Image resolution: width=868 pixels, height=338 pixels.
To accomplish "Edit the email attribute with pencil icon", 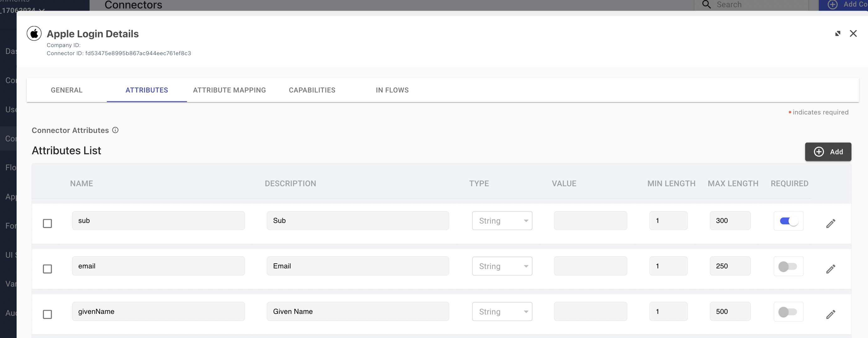I will 831,269.
